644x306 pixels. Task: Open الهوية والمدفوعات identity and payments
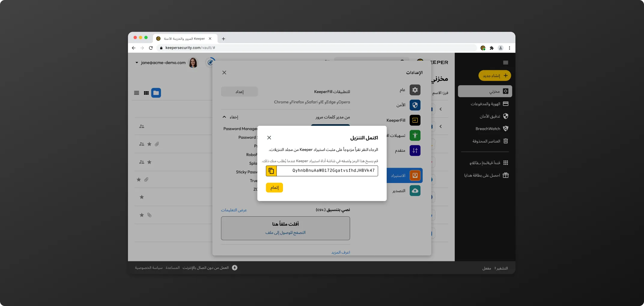pyautogui.click(x=489, y=104)
